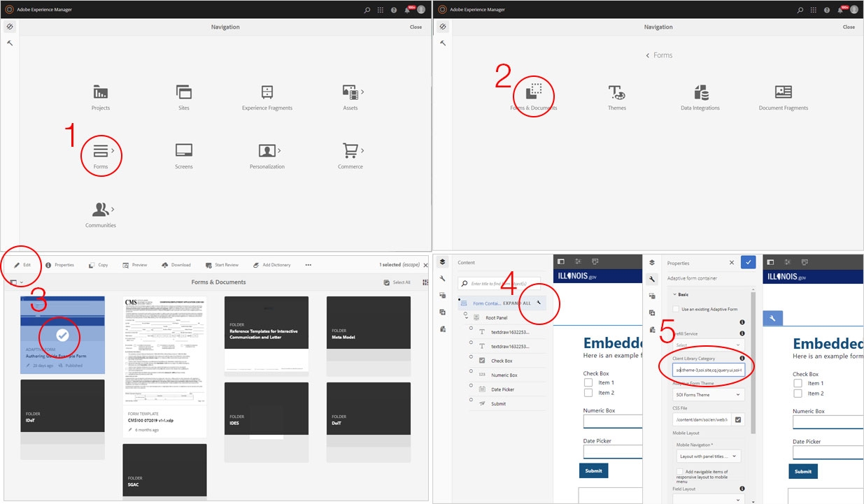
Task: Open rail dropdown left of Forms & Documents title
Action: (17, 282)
